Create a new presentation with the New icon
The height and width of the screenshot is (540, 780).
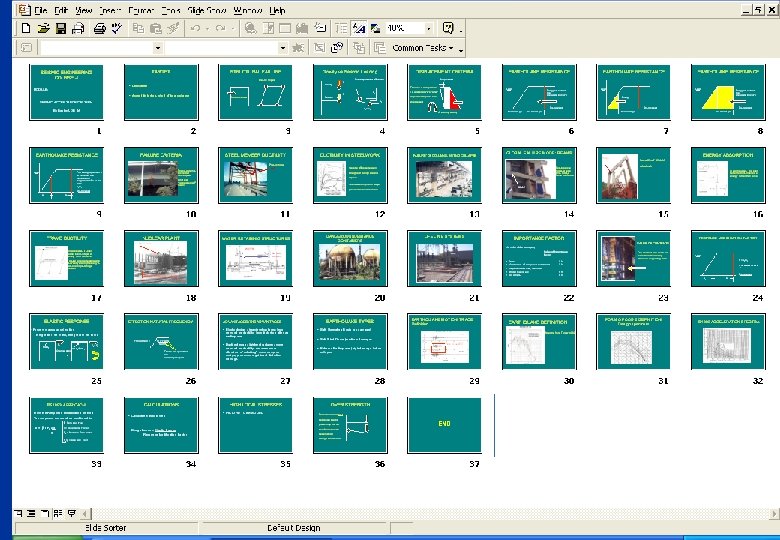tap(26, 29)
